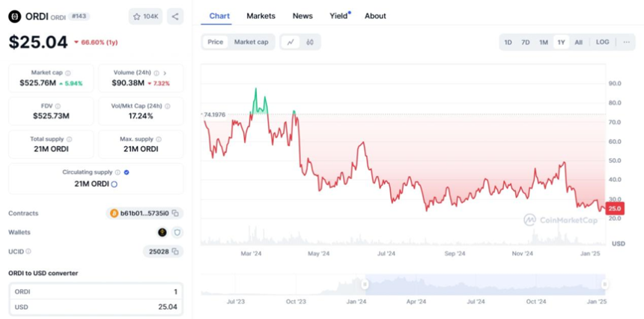Set chart range to 1M
Screen dimensions: 644x319
coord(544,42)
